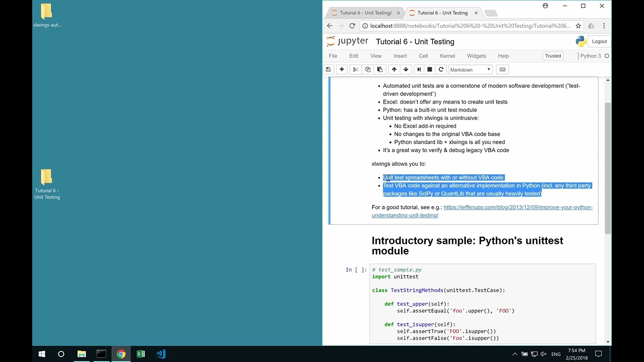The height and width of the screenshot is (362, 644).
Task: Open Cortana search circle
Action: 61,354
